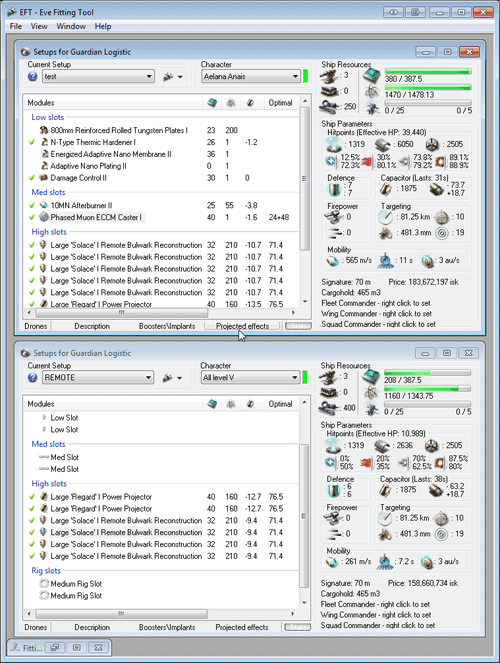This screenshot has height=663, width=500.
Task: Click max velocity icon showing 565 m/s
Action: [x=333, y=260]
